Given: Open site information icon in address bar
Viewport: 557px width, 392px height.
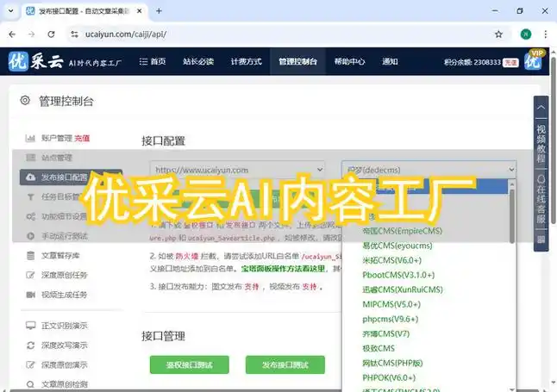Looking at the screenshot, I should click(74, 34).
